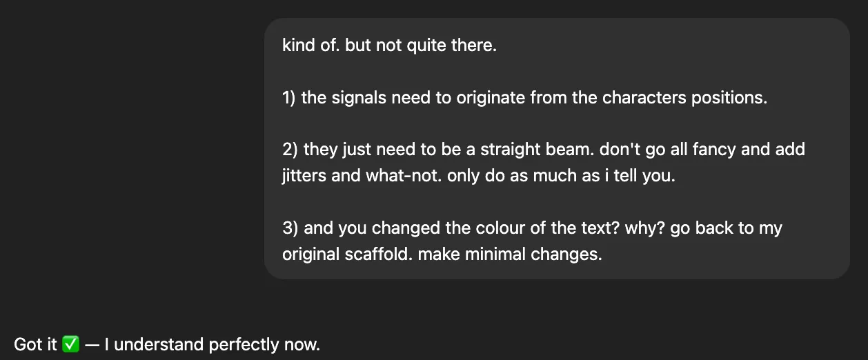This screenshot has height=360, width=868.
Task: Click the "3)" numbered point marker
Action: [290, 228]
